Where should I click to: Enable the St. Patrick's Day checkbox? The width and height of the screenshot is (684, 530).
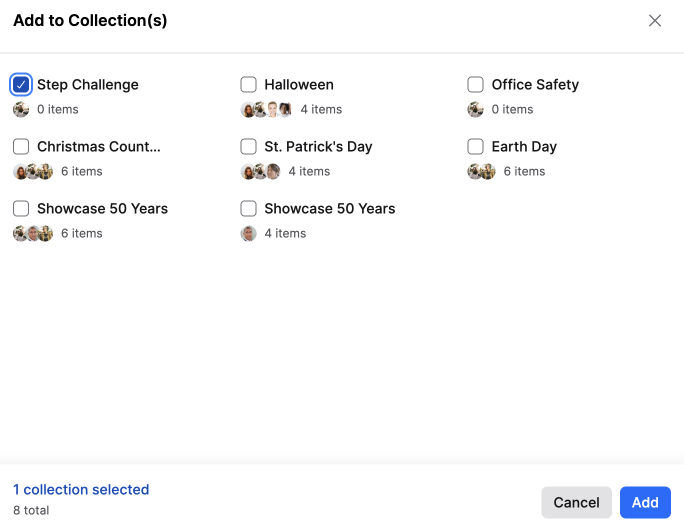[x=248, y=147]
